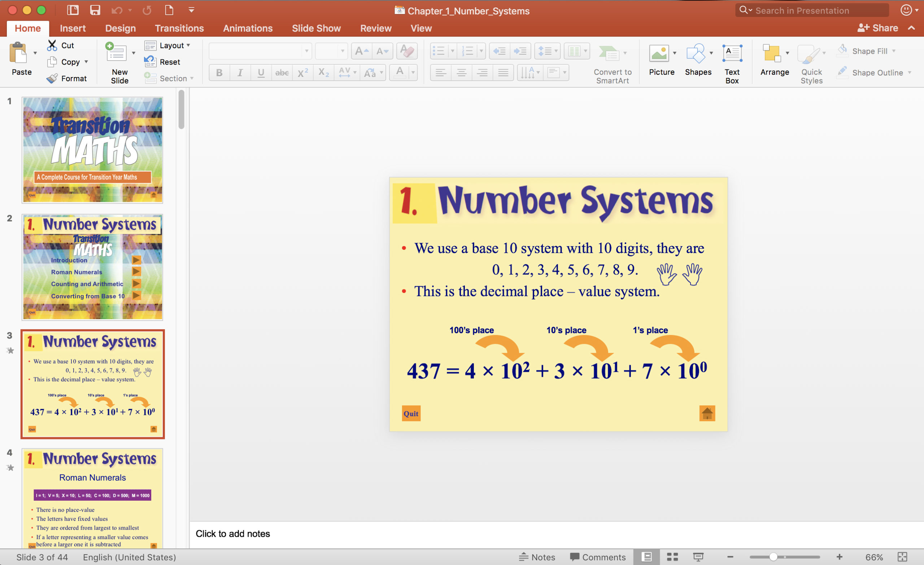Adjust the zoom slider handle
The image size is (924, 565).
773,557
